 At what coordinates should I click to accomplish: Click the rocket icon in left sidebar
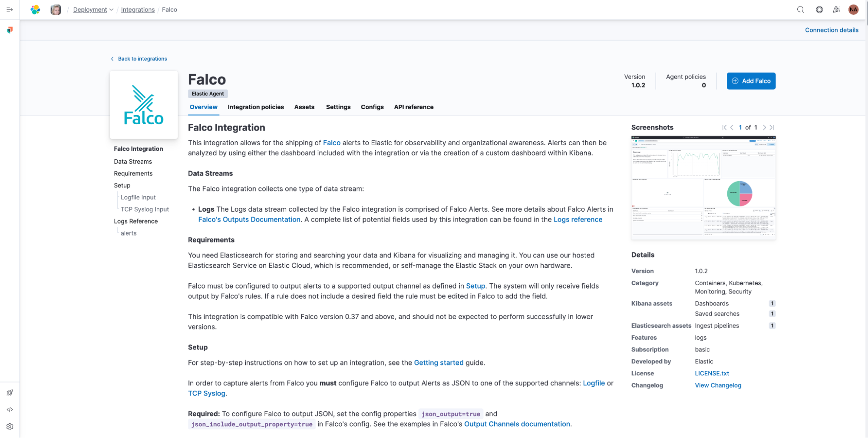[10, 392]
